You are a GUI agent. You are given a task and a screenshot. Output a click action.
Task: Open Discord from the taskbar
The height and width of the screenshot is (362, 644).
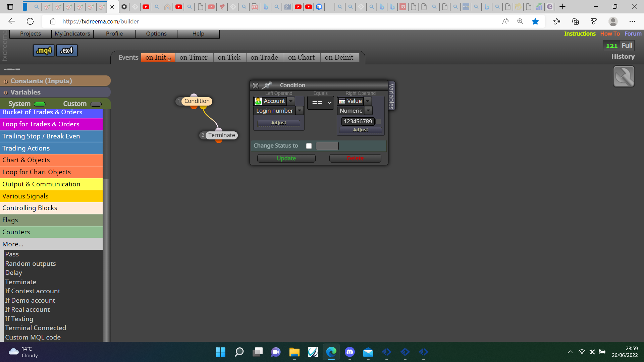pos(350,352)
